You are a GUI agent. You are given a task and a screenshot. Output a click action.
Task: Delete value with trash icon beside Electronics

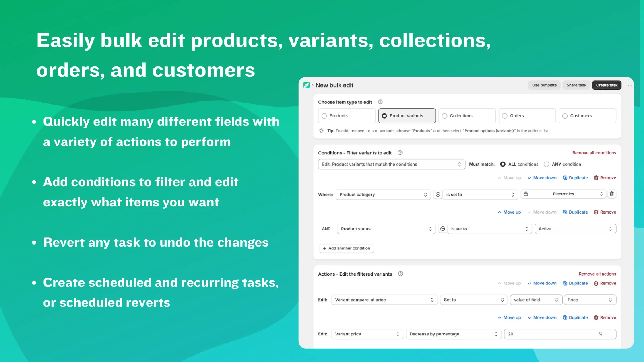(612, 194)
